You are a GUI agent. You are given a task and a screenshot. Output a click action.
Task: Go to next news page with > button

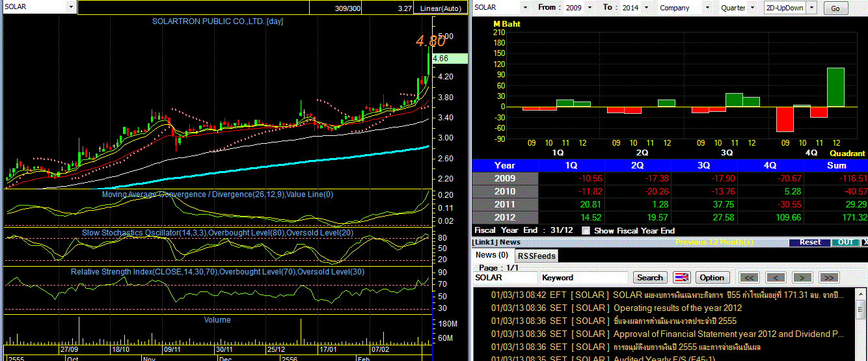[x=802, y=277]
